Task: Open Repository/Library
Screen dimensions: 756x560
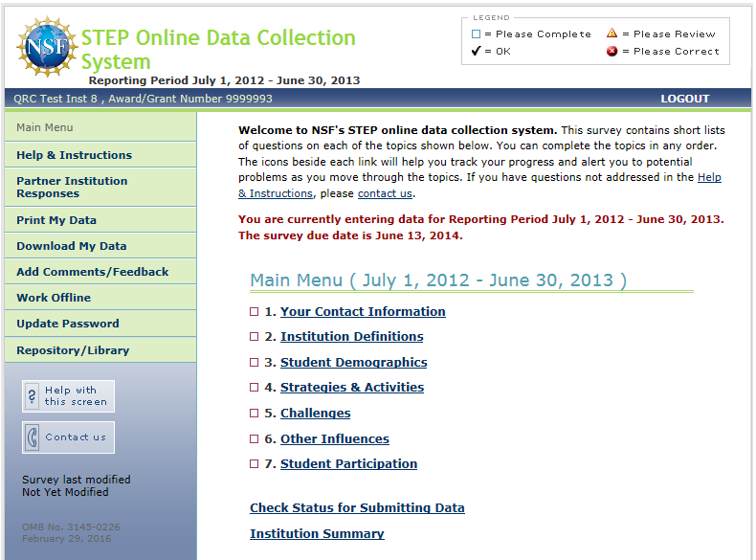Action: pos(100,350)
